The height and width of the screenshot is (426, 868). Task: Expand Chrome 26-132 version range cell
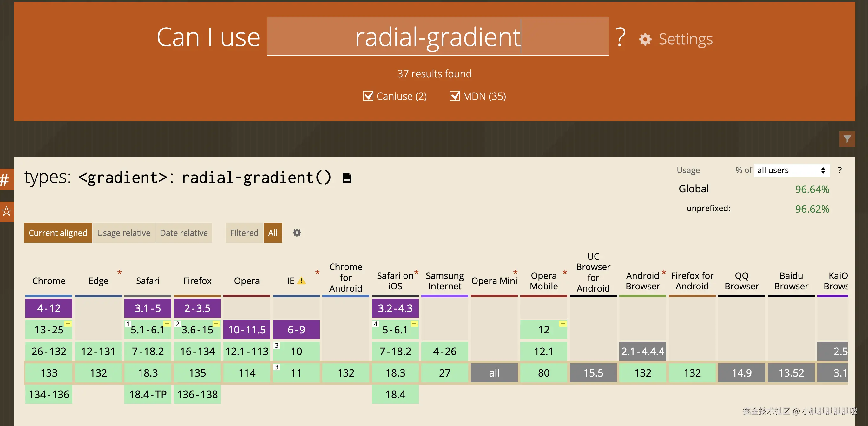(x=49, y=351)
